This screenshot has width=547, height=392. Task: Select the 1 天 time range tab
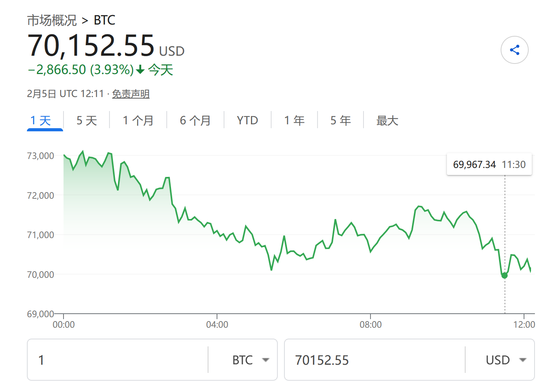41,121
